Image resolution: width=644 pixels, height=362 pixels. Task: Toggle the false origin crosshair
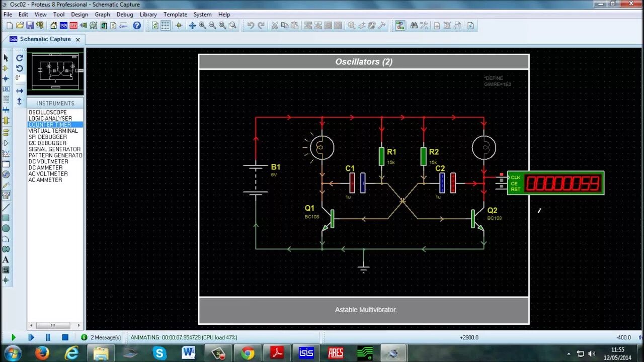pos(179,25)
